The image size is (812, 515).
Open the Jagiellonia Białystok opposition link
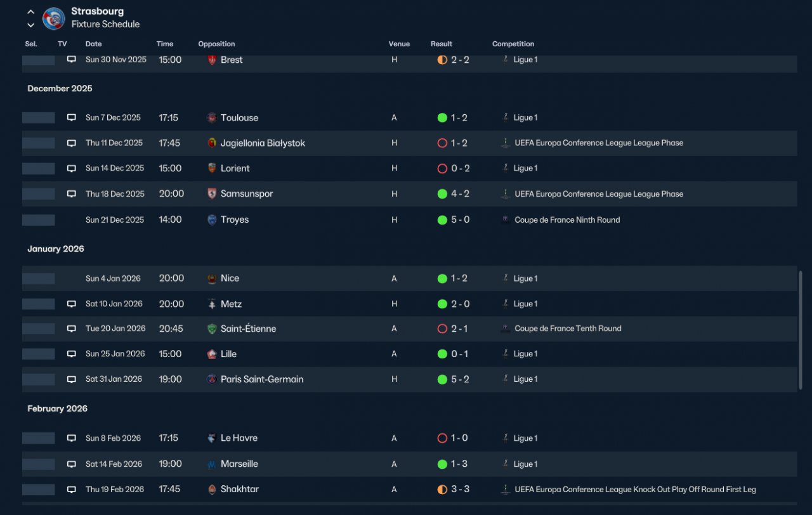263,143
